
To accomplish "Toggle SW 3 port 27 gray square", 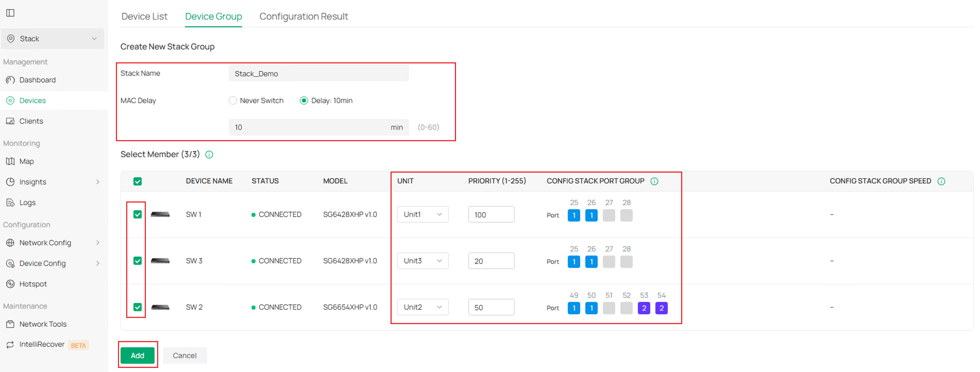I will [609, 262].
